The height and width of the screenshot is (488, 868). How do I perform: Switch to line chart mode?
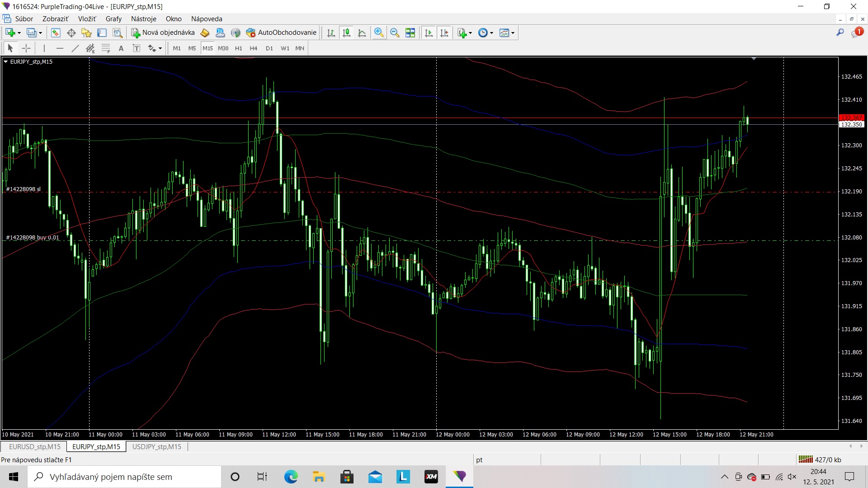point(362,33)
